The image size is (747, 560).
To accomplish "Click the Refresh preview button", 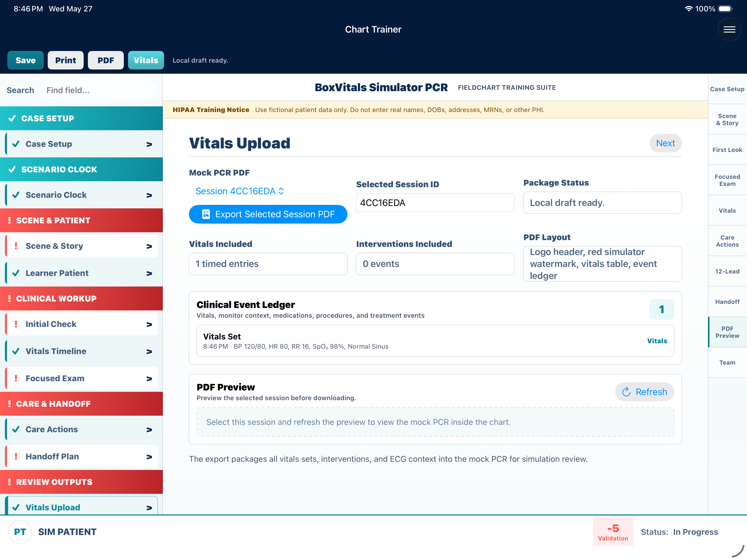I will [x=644, y=392].
